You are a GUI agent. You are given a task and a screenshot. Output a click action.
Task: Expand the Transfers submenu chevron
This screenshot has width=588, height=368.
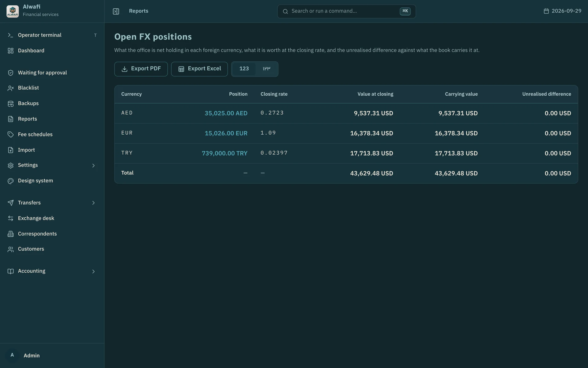(x=93, y=203)
